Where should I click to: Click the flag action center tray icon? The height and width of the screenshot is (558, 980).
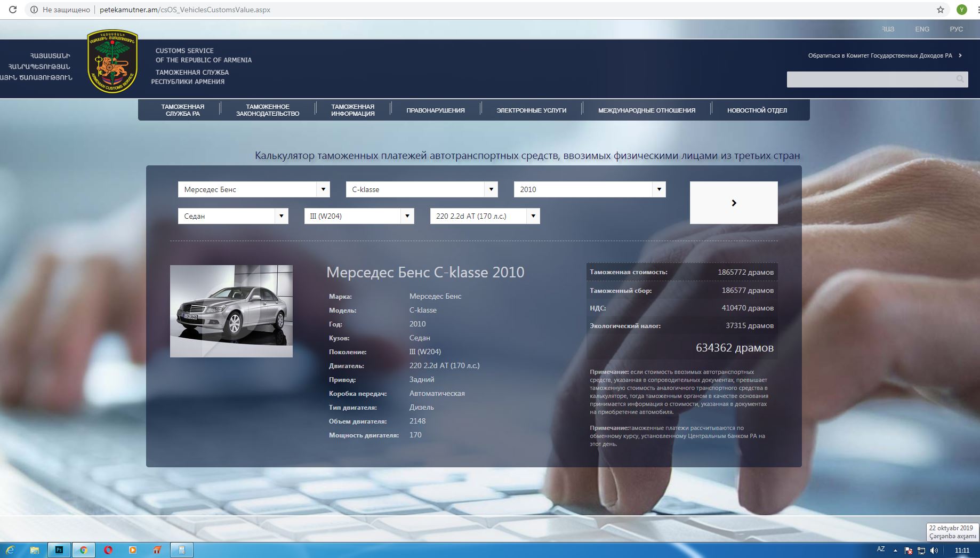908,551
